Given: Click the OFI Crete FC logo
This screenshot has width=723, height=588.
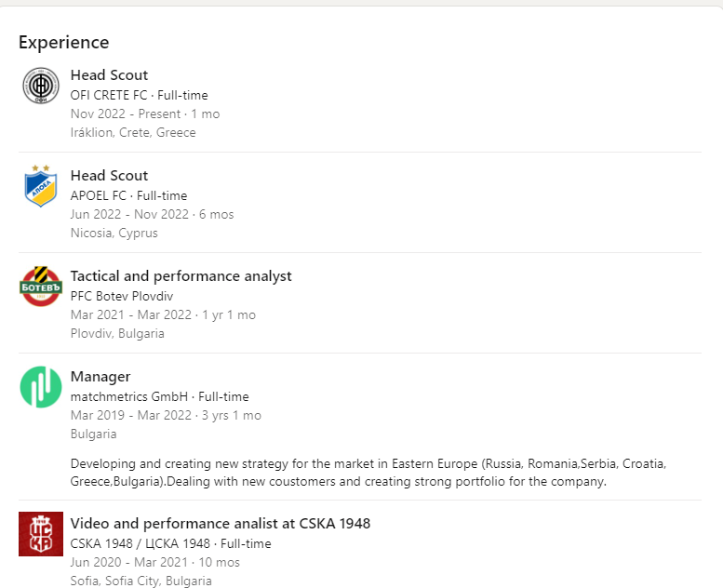Looking at the screenshot, I should (x=41, y=86).
